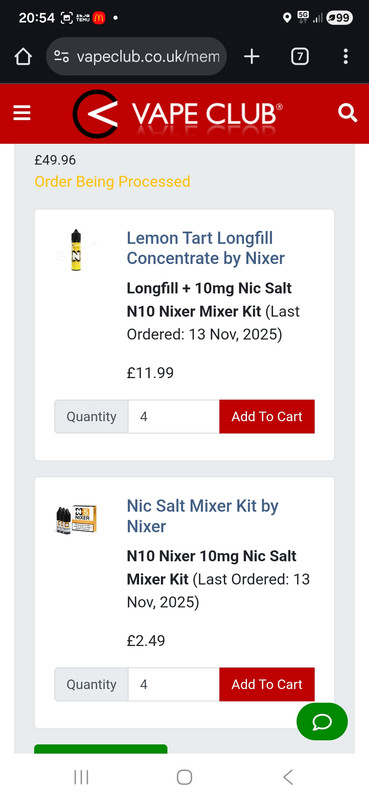
Task: Click the Vape Club logo
Action: click(177, 114)
